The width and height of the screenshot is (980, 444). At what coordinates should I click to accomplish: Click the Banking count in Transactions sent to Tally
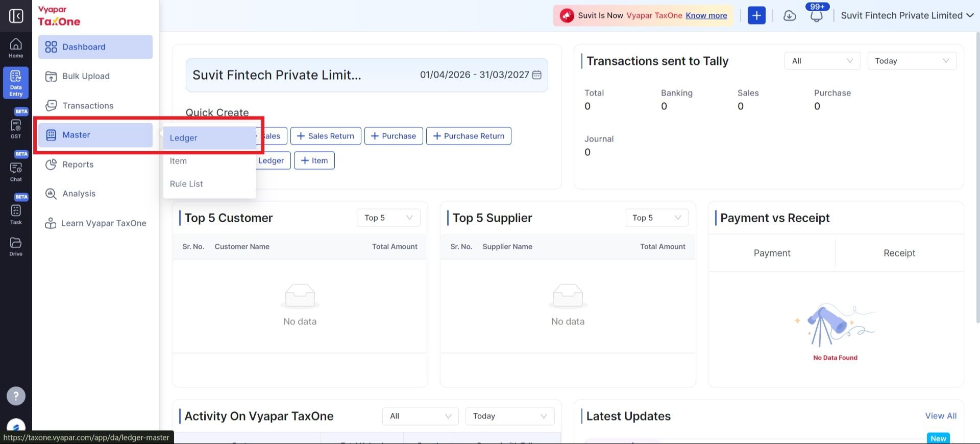pos(664,106)
